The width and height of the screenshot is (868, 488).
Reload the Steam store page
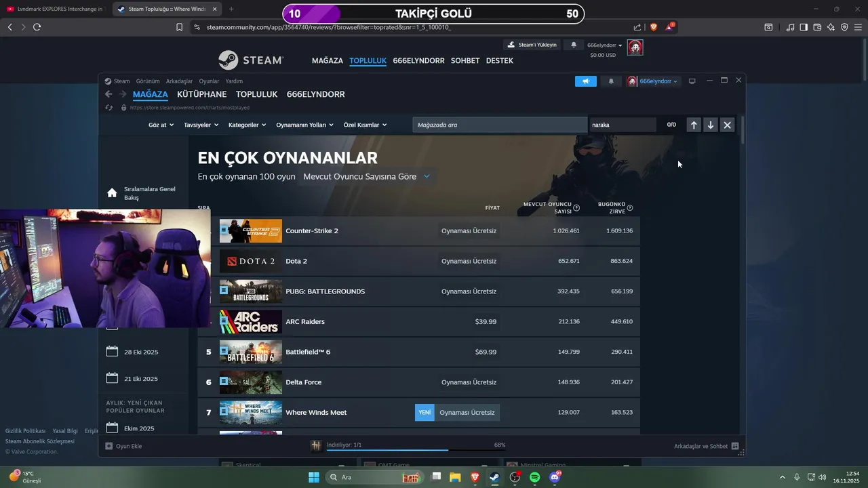tap(109, 108)
